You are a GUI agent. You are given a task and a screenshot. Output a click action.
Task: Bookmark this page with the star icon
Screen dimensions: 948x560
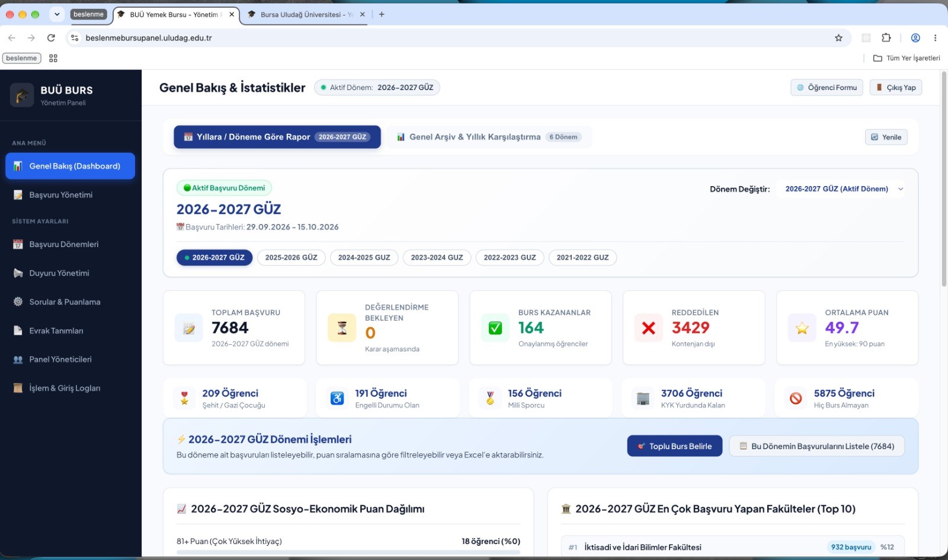838,38
